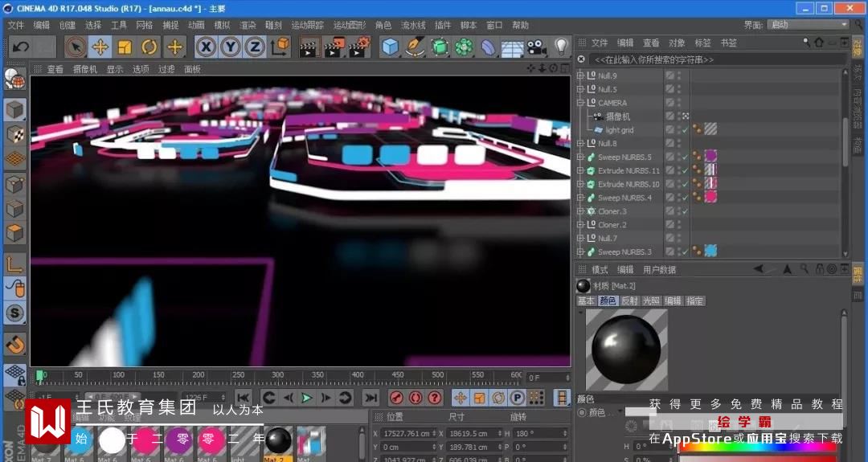Select the pink tag on Sweep NURBS.4

point(710,197)
